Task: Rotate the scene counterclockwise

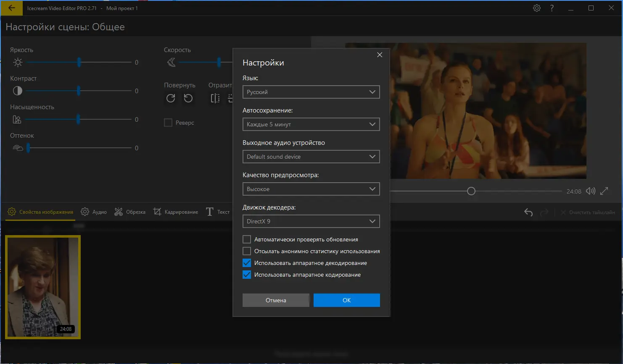Action: [x=188, y=98]
